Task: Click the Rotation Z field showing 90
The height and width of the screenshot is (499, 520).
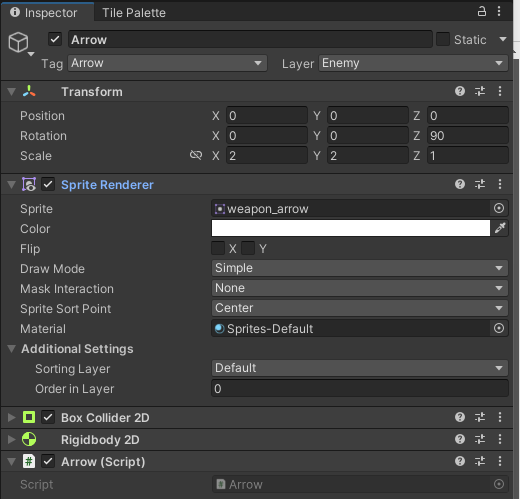Action: coord(468,135)
